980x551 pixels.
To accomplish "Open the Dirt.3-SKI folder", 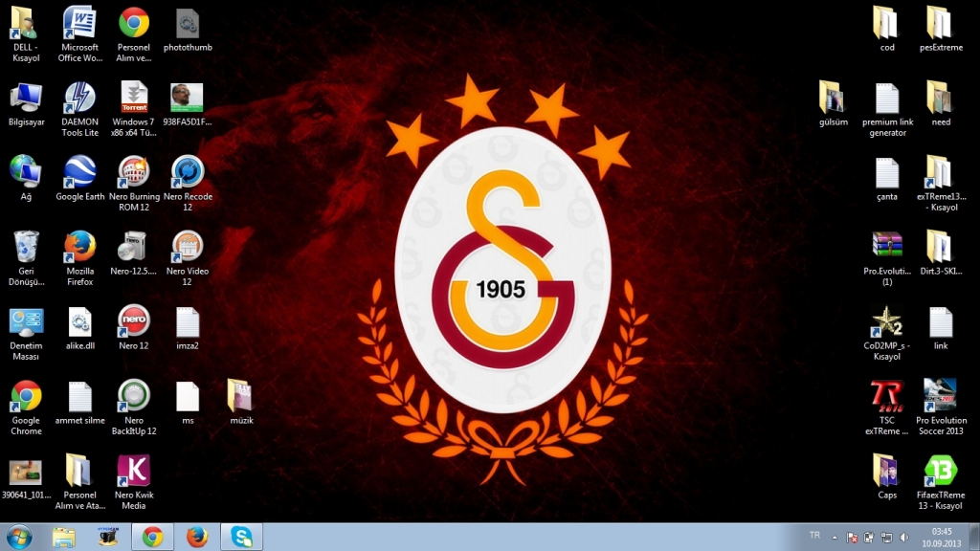I will pyautogui.click(x=941, y=253).
